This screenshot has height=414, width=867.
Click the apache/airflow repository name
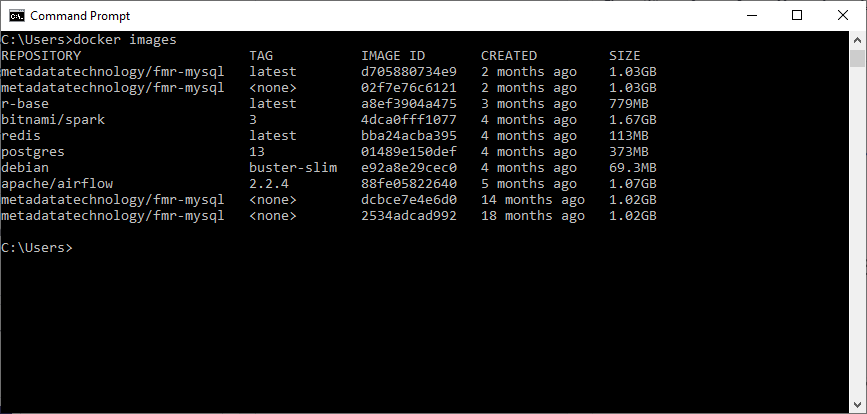[x=57, y=184]
